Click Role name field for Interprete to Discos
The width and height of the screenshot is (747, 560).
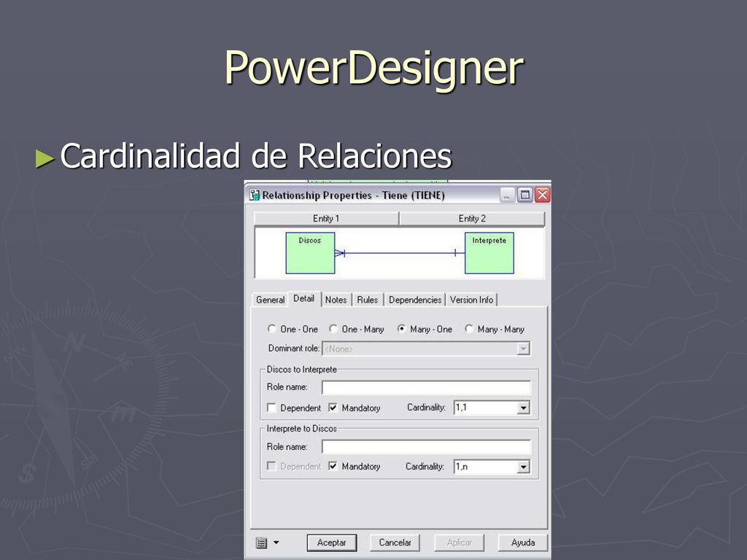(x=426, y=447)
